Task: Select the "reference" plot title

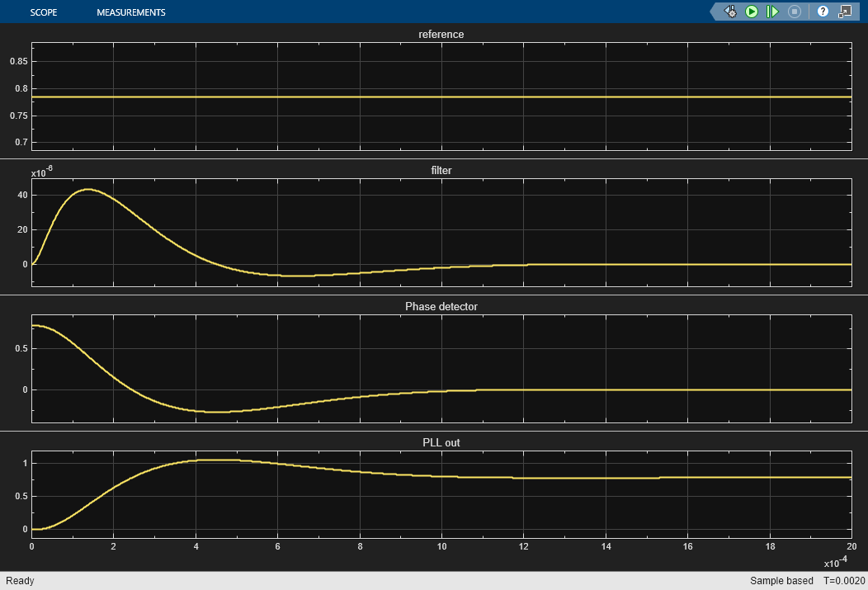Action: [441, 35]
